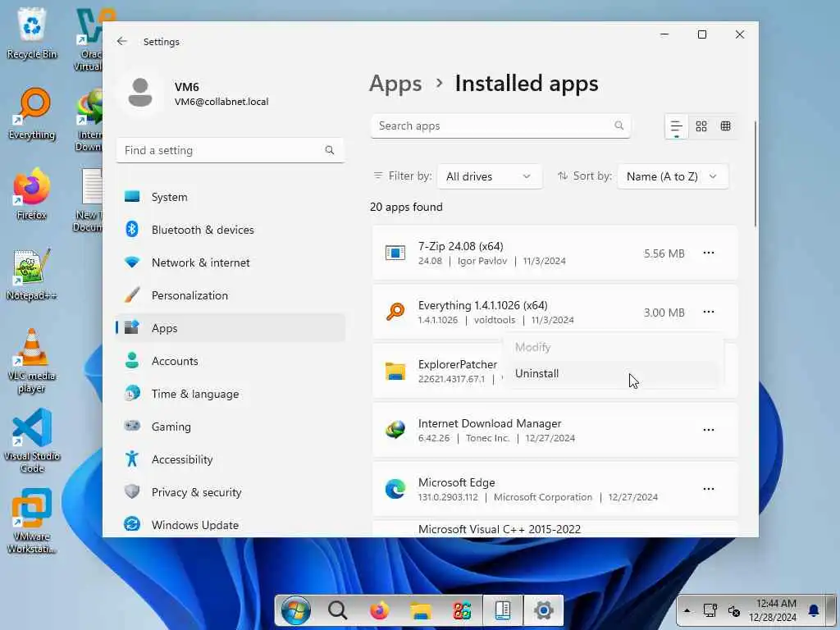Click the notification bell in tray
The width and height of the screenshot is (840, 630).
[x=814, y=610]
